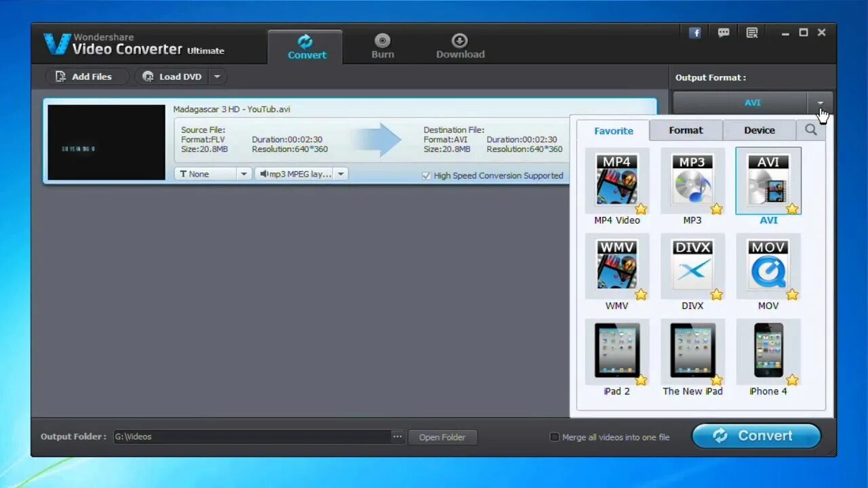Expand the Output Format dropdown arrow
Screen dimensions: 868x488
click(821, 103)
